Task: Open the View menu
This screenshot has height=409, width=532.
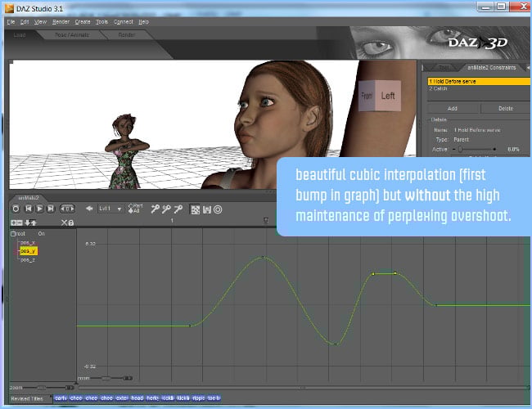Action: tap(40, 22)
